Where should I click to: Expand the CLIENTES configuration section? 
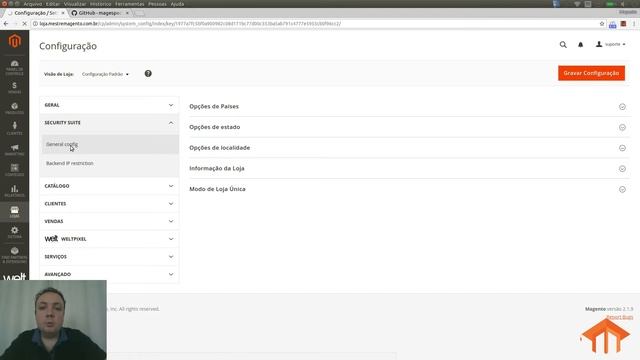109,203
